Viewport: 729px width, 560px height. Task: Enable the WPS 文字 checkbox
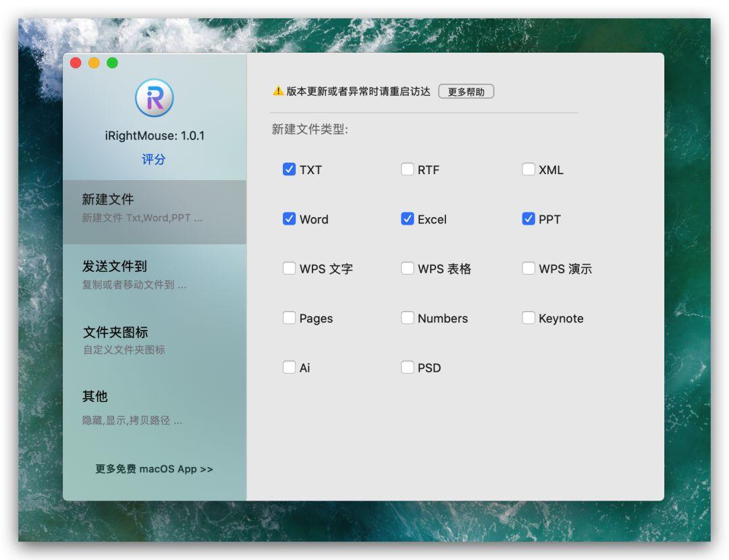click(290, 269)
